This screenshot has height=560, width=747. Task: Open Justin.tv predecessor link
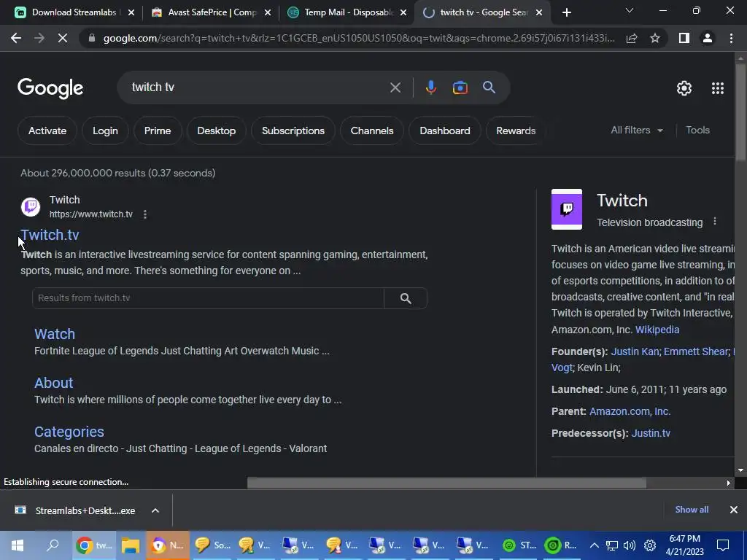[x=651, y=433]
